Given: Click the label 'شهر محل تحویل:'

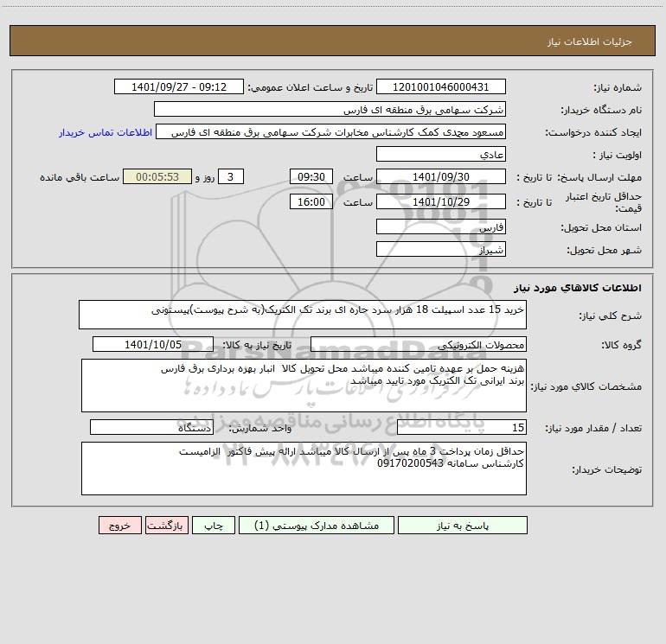Looking at the screenshot, I should click(604, 250).
